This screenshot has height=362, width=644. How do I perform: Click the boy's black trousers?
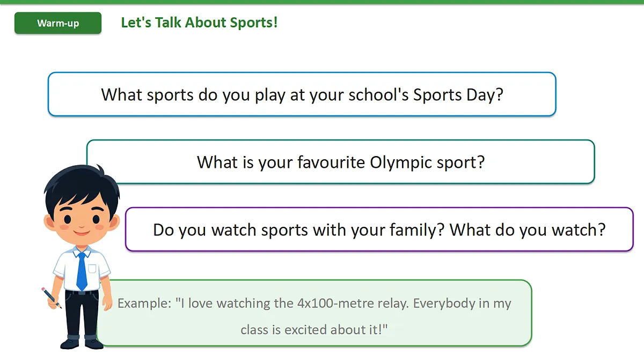click(82, 314)
